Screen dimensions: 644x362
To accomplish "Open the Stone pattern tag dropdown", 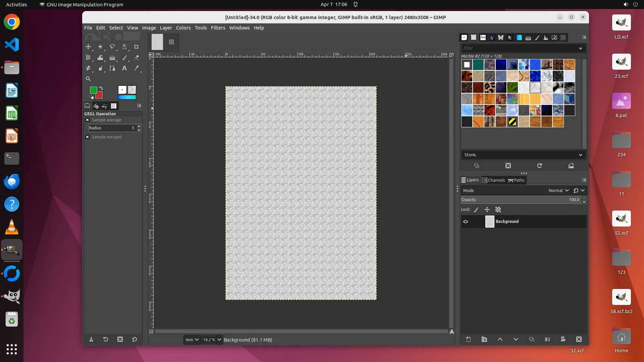I will tap(581, 155).
